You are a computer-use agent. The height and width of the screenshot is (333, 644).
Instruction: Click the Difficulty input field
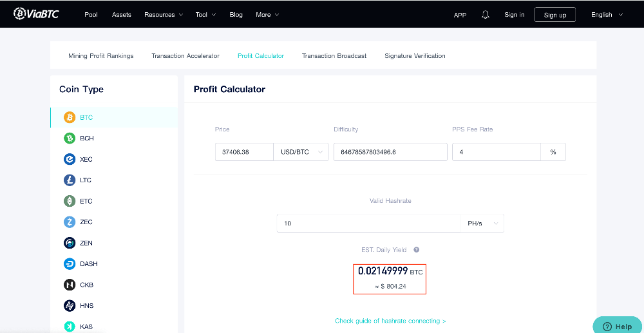(x=391, y=152)
